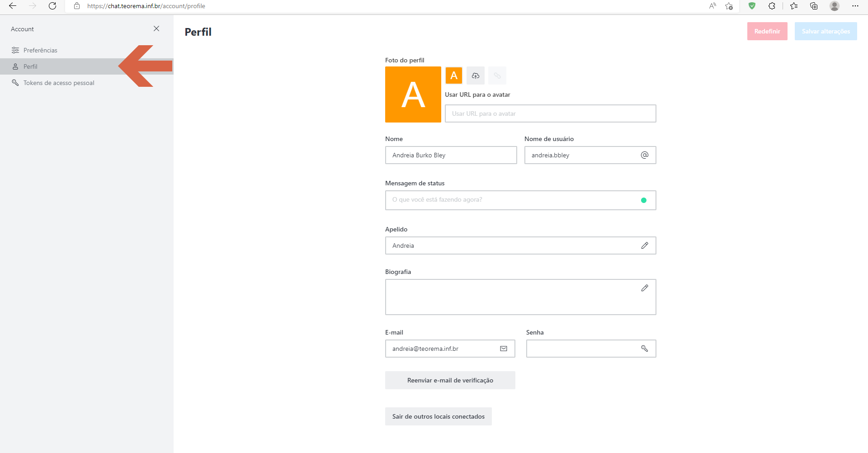The height and width of the screenshot is (453, 868).
Task: Open the browser profile avatar
Action: 835,6
